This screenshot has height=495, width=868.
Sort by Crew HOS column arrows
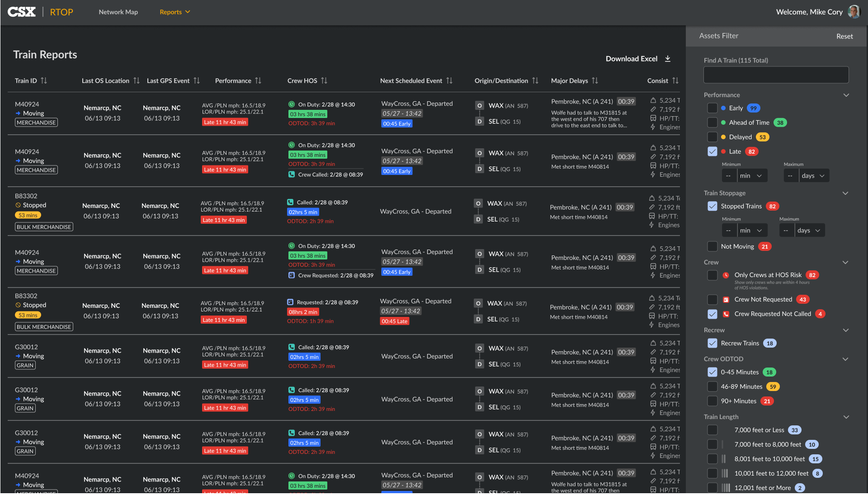[324, 80]
